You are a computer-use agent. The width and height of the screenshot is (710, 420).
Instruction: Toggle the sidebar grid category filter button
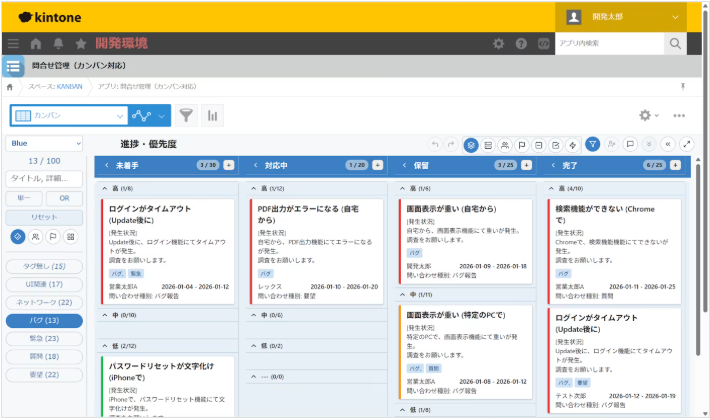click(71, 237)
